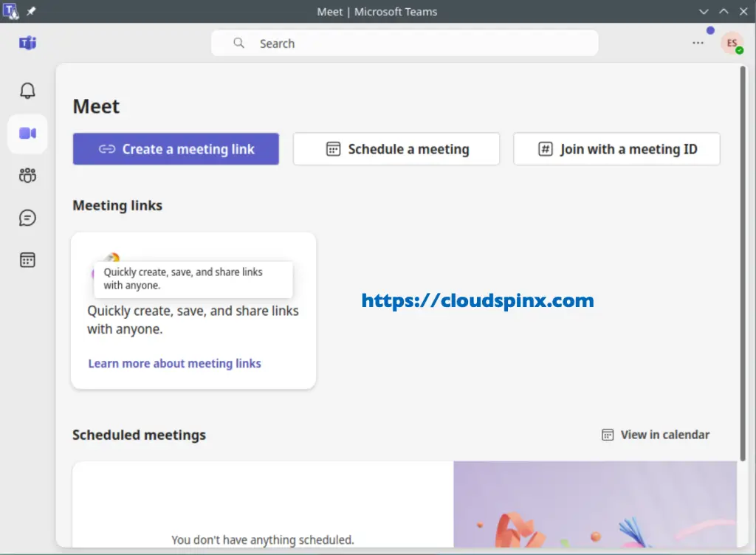
Task: Open Learn more about meeting links
Action: [x=174, y=363]
